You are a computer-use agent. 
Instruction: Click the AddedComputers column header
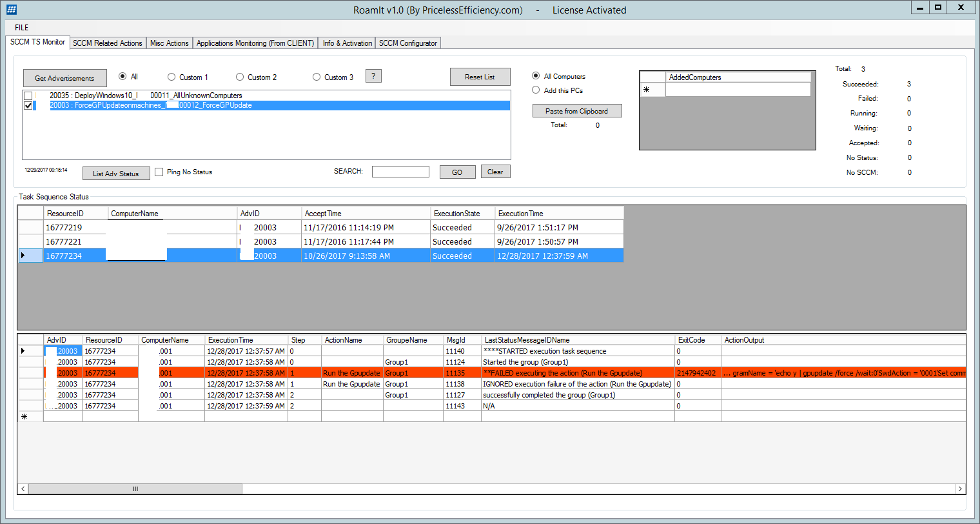pos(738,77)
